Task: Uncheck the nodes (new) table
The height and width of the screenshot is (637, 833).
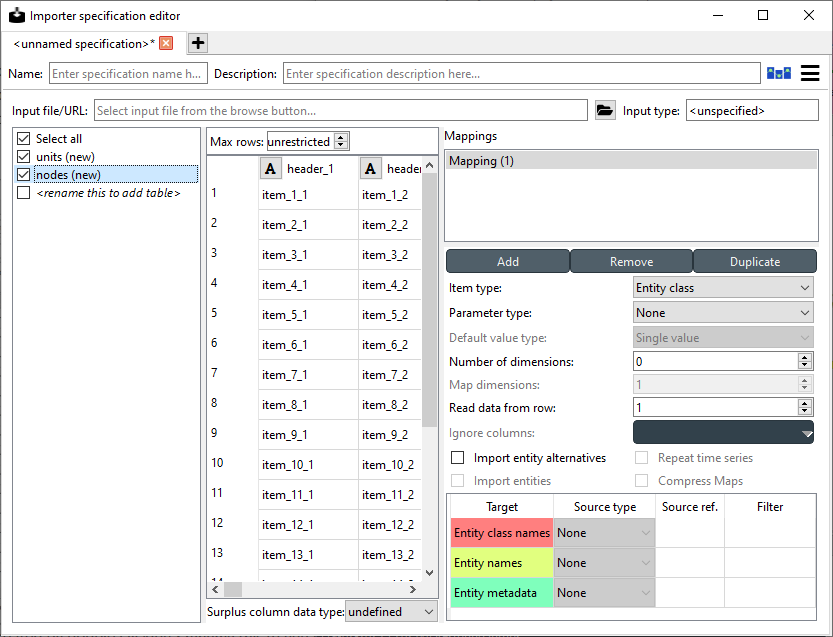Action: pos(23,175)
